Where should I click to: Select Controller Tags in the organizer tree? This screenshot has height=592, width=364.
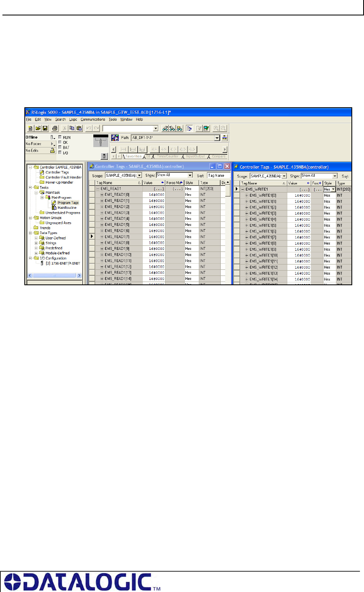coord(57,172)
